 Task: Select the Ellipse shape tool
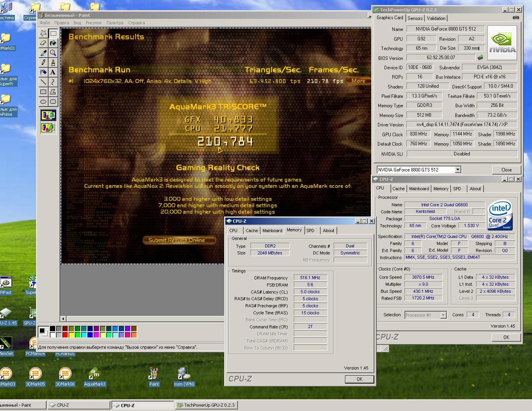click(x=43, y=102)
